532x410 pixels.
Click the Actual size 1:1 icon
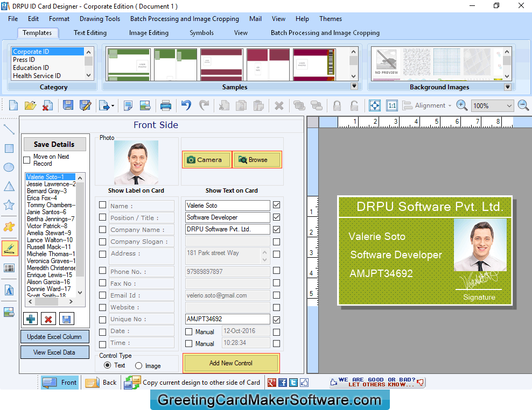tap(392, 105)
